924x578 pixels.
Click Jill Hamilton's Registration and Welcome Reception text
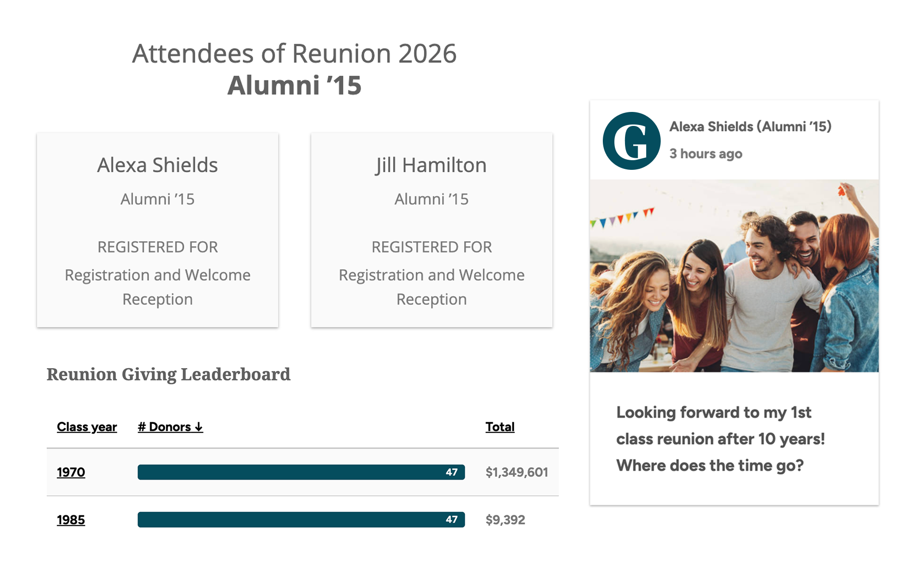point(431,287)
